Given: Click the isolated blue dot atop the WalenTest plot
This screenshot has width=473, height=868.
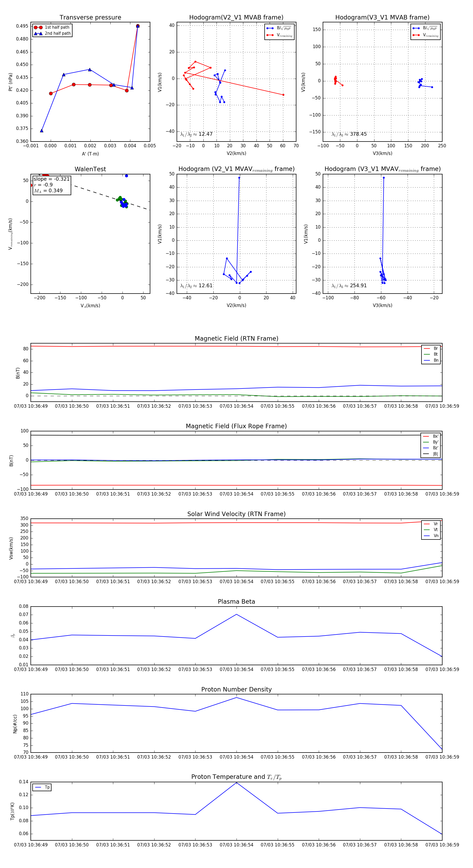Looking at the screenshot, I should (x=127, y=176).
